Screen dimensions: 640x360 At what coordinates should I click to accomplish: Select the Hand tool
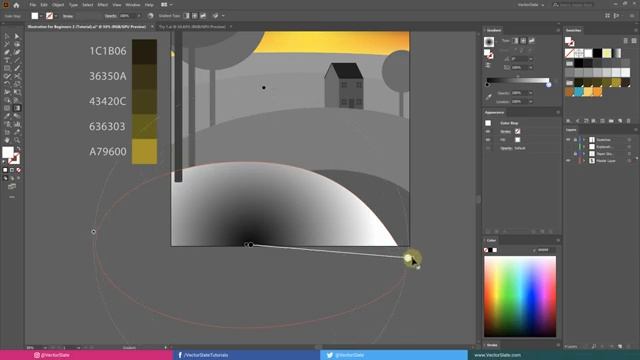click(7, 140)
